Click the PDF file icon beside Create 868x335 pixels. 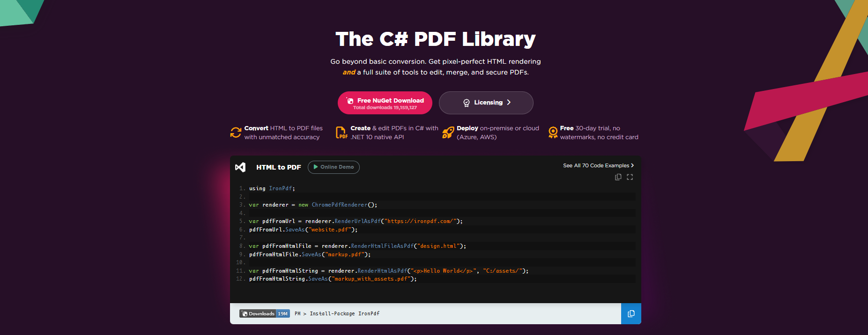click(342, 133)
